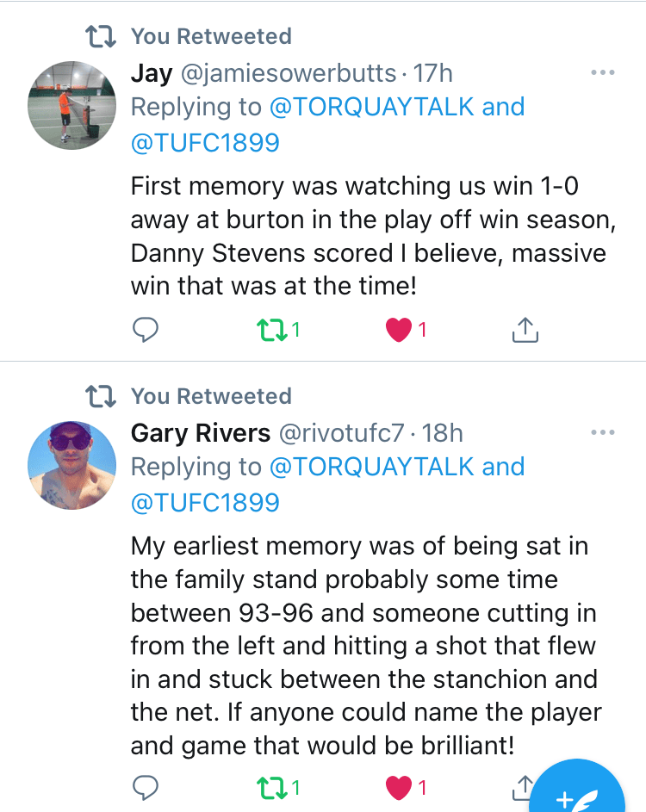Open more options menu on Gary Rivers' tweet
The width and height of the screenshot is (646, 812).
click(603, 432)
